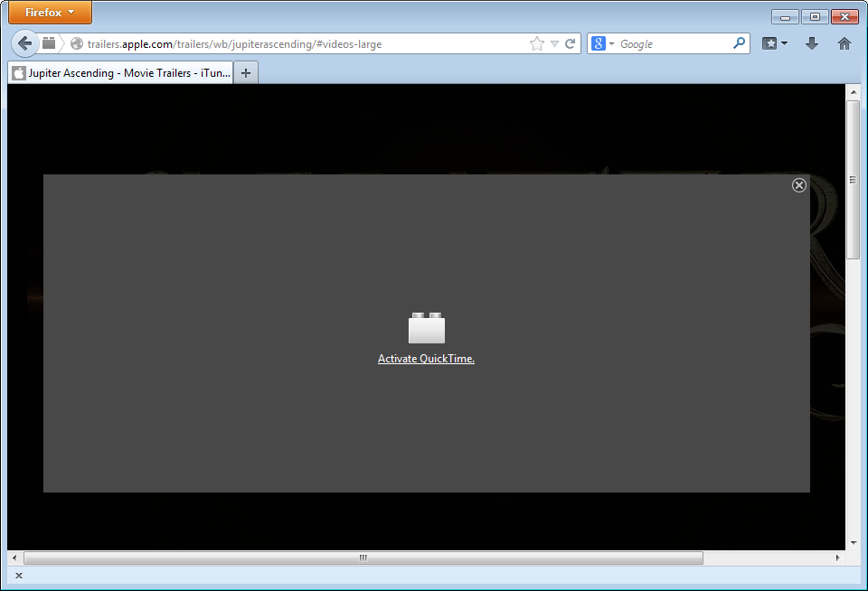Open a new tab with plus button
Image resolution: width=868 pixels, height=591 pixels.
pyautogui.click(x=246, y=73)
